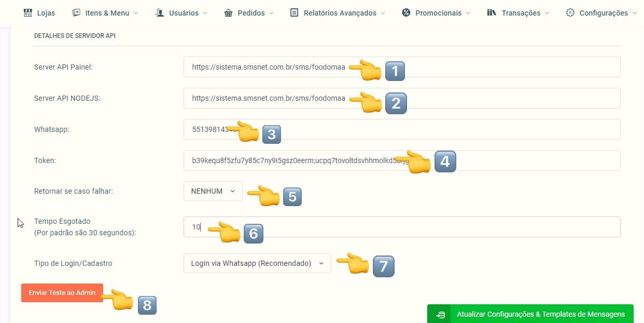644x323 pixels.
Task: Click the Relatórios Avançados report icon
Action: tap(294, 13)
